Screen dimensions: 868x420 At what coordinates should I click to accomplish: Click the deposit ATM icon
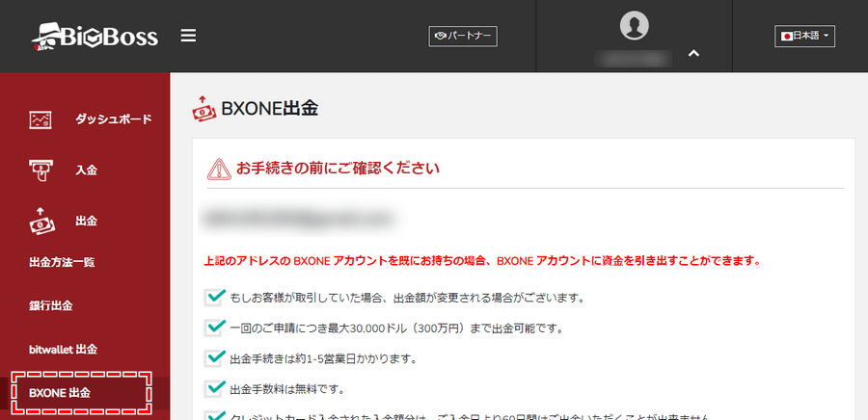(40, 171)
